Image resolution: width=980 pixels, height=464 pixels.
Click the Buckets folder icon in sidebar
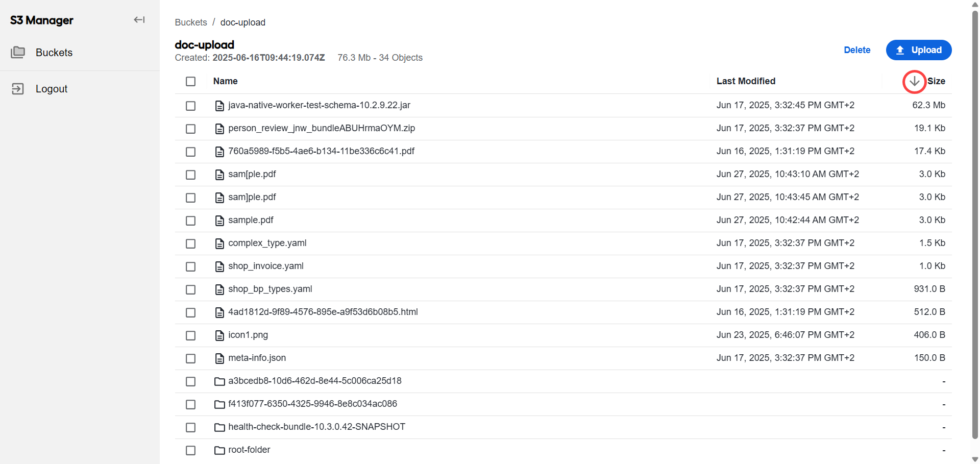18,52
